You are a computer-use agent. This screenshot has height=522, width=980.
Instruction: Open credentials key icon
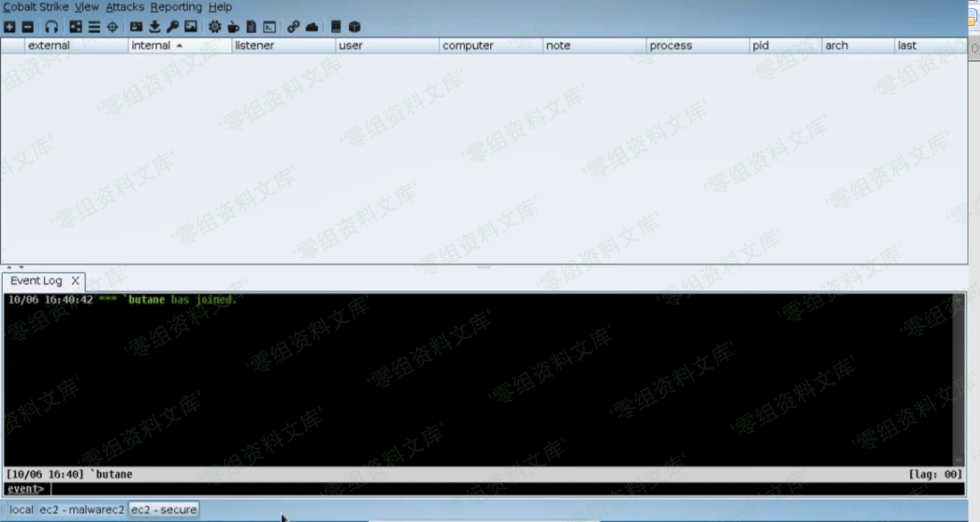click(172, 27)
